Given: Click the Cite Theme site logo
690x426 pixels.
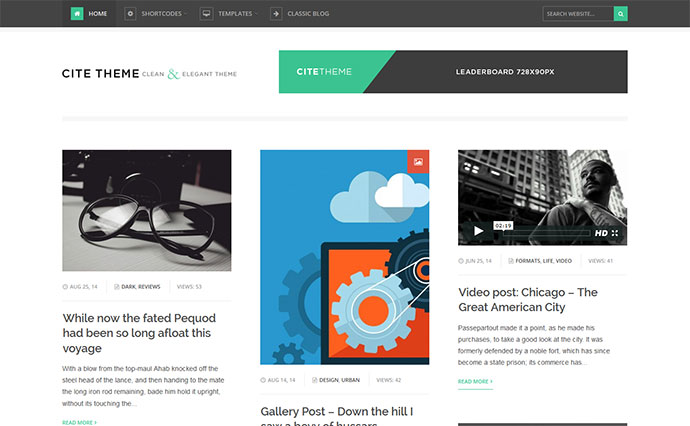Looking at the screenshot, I should pyautogui.click(x=149, y=73).
